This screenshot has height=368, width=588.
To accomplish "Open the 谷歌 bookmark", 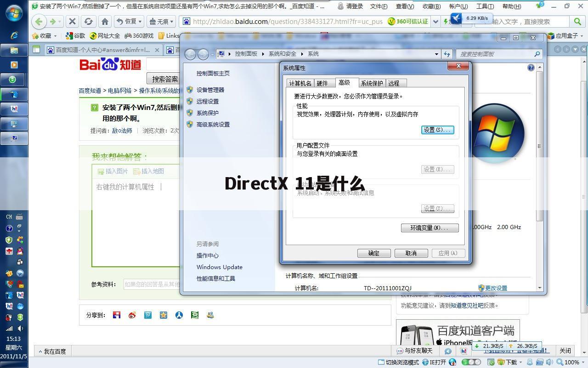I will [x=75, y=35].
